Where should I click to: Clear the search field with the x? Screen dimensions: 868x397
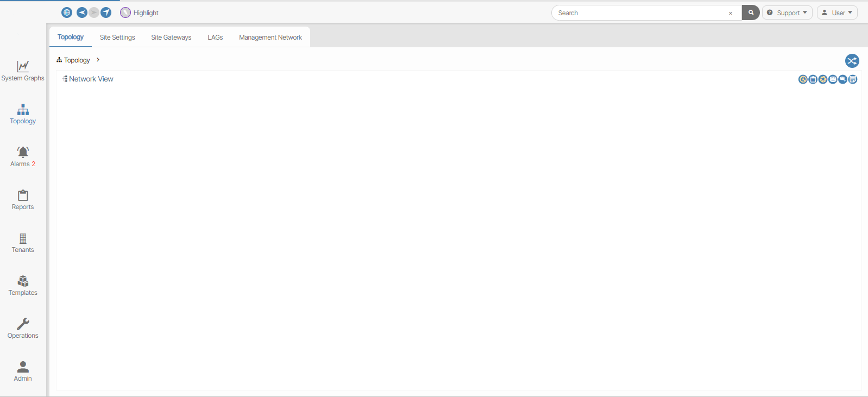coord(731,13)
